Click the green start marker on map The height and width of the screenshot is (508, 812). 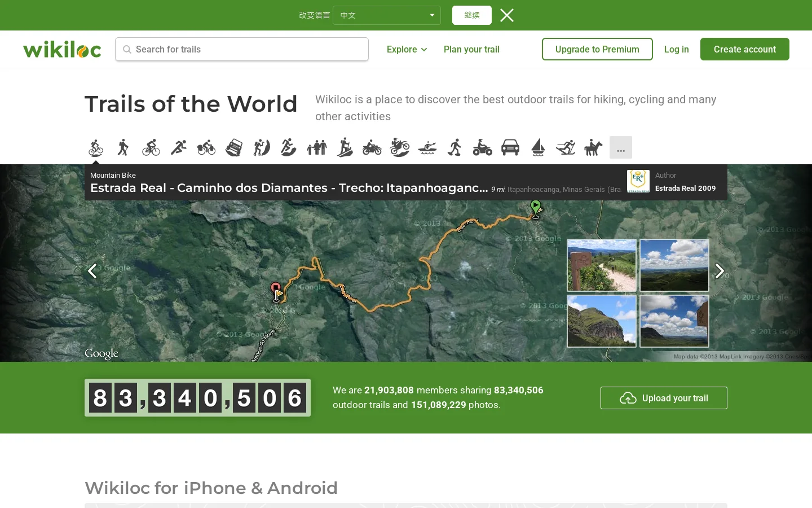coord(536,209)
